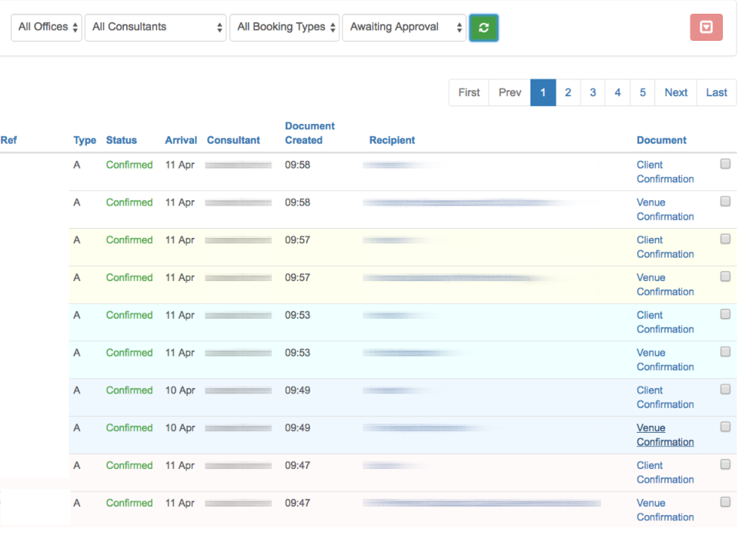Screen dimensions: 756x539
Task: Open Venue Confirmation document created at 09:53
Action: point(665,360)
